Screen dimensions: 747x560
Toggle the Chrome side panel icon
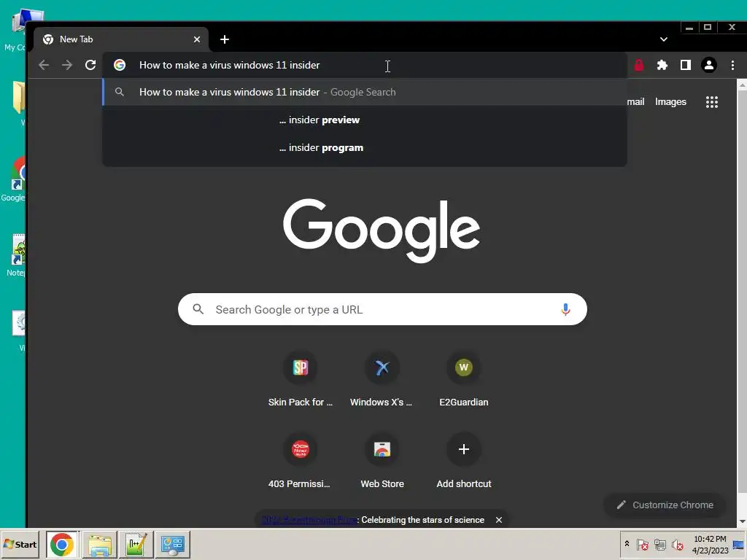[x=686, y=65]
